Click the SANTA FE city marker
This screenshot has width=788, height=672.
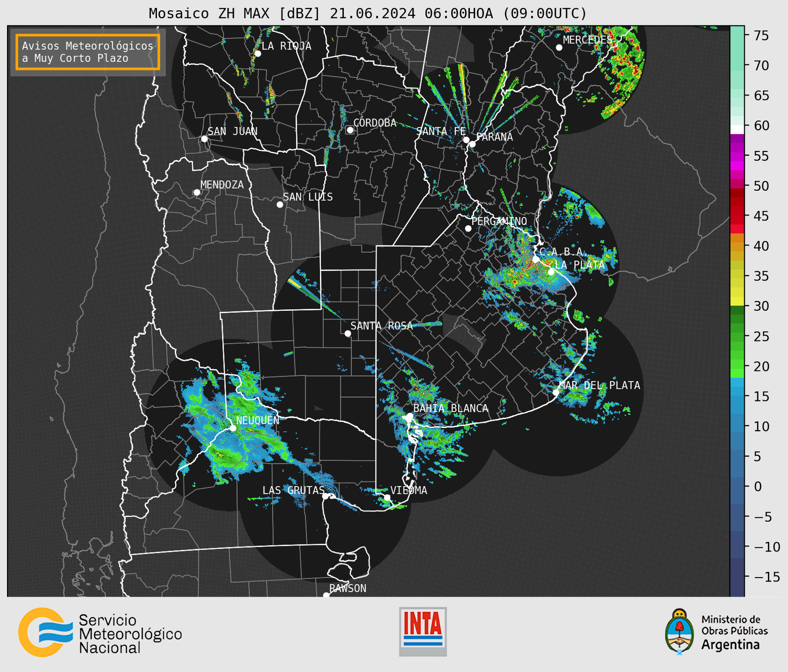(466, 140)
